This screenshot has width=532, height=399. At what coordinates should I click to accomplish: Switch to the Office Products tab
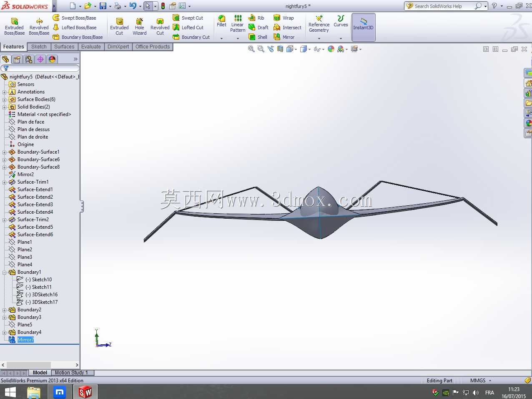153,47
